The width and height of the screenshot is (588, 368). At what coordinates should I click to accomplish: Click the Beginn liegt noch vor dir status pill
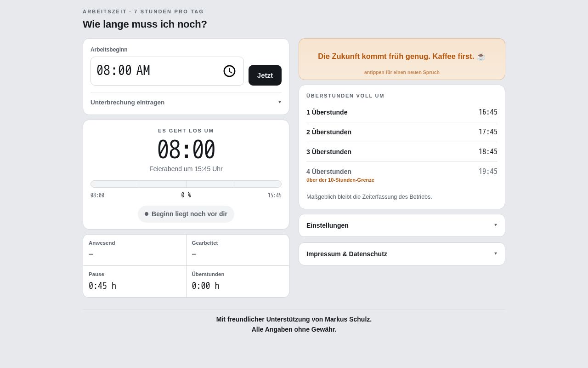pyautogui.click(x=186, y=214)
